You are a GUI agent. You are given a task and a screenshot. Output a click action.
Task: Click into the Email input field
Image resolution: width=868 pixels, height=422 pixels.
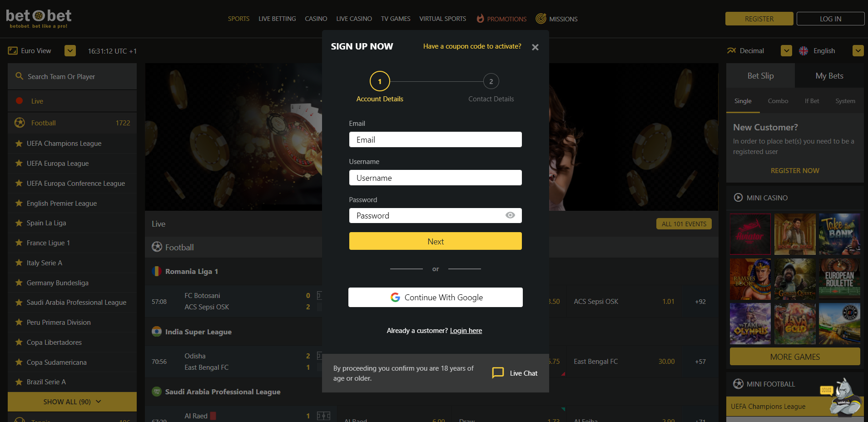coord(435,139)
